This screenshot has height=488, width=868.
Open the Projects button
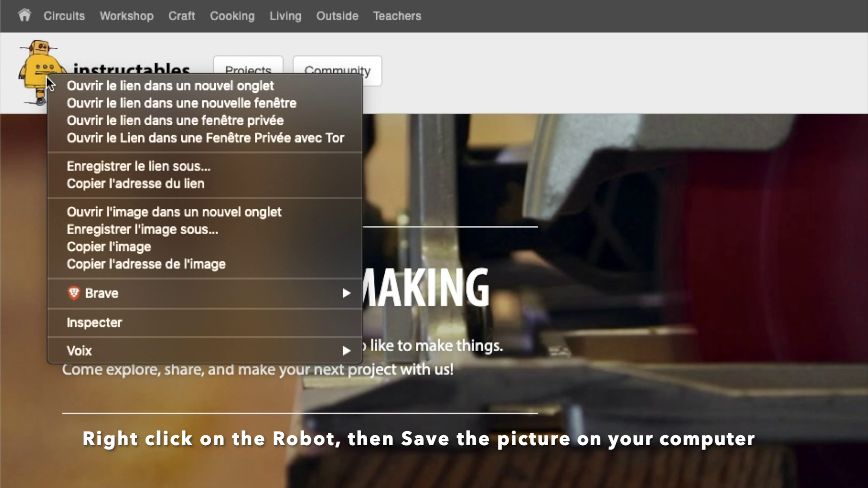pos(248,65)
